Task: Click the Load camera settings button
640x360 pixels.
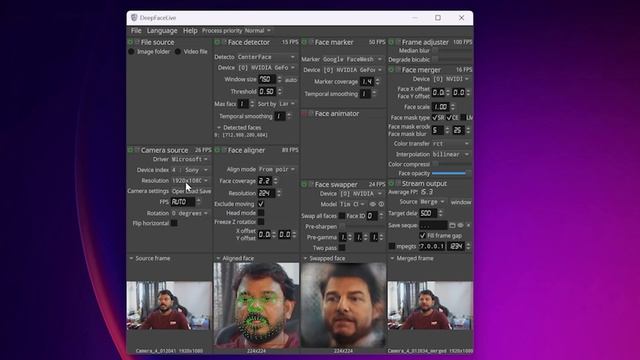Action: pos(193,191)
